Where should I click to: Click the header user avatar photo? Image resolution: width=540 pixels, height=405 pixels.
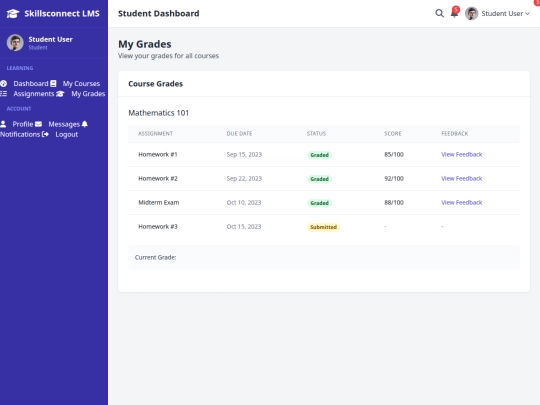[471, 13]
